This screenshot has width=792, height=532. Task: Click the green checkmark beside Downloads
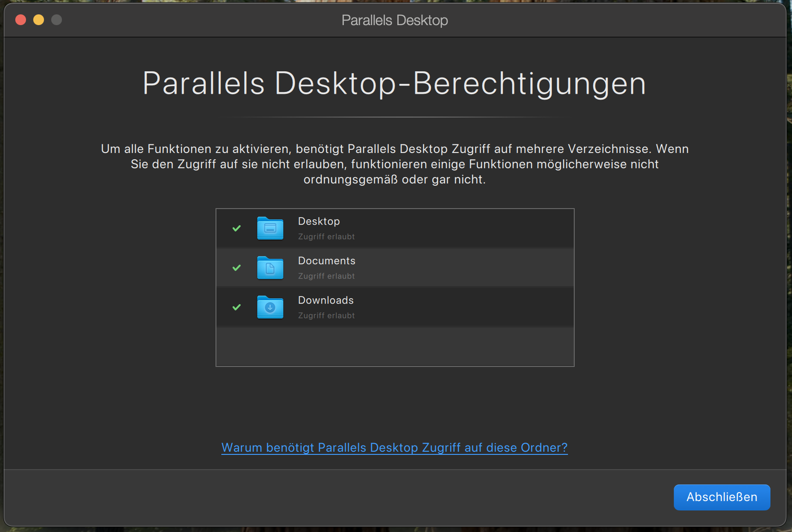[237, 307]
